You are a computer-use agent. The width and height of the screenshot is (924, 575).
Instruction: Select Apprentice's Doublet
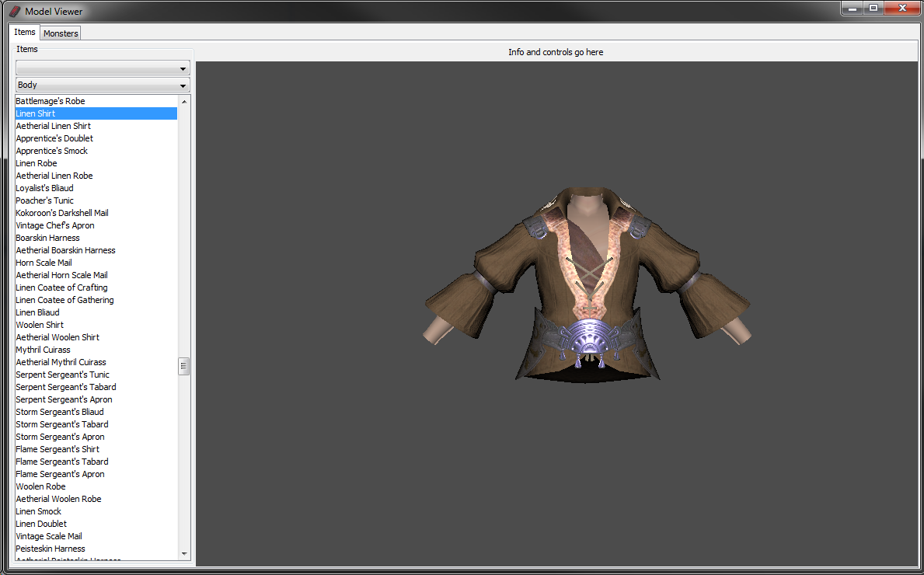96,138
